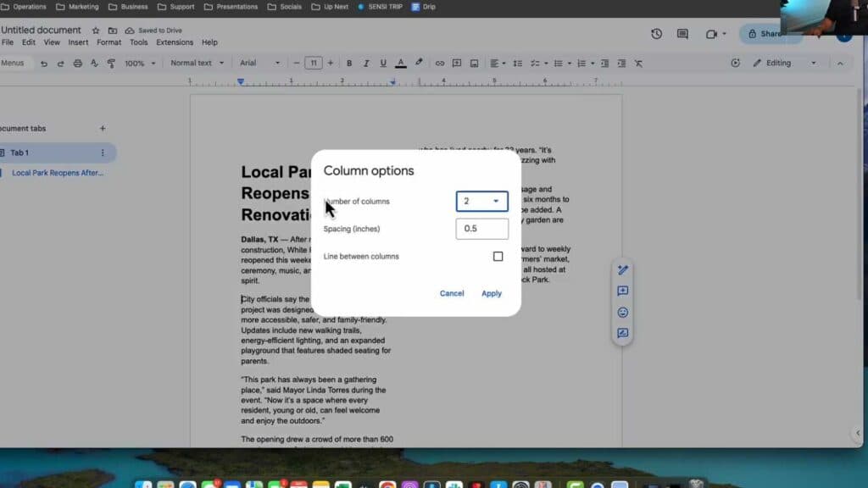Add a new document tab
The height and width of the screenshot is (488, 868).
(x=103, y=129)
